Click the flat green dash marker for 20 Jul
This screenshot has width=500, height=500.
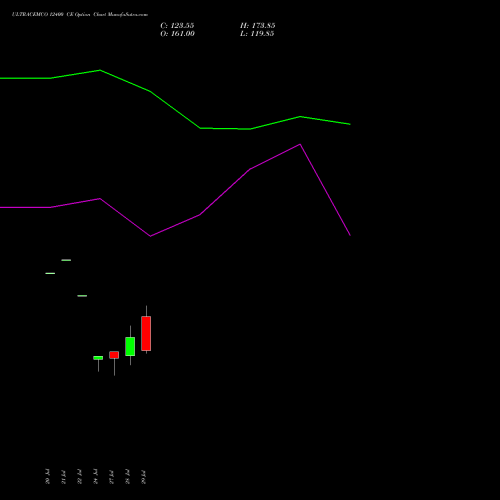(x=50, y=273)
